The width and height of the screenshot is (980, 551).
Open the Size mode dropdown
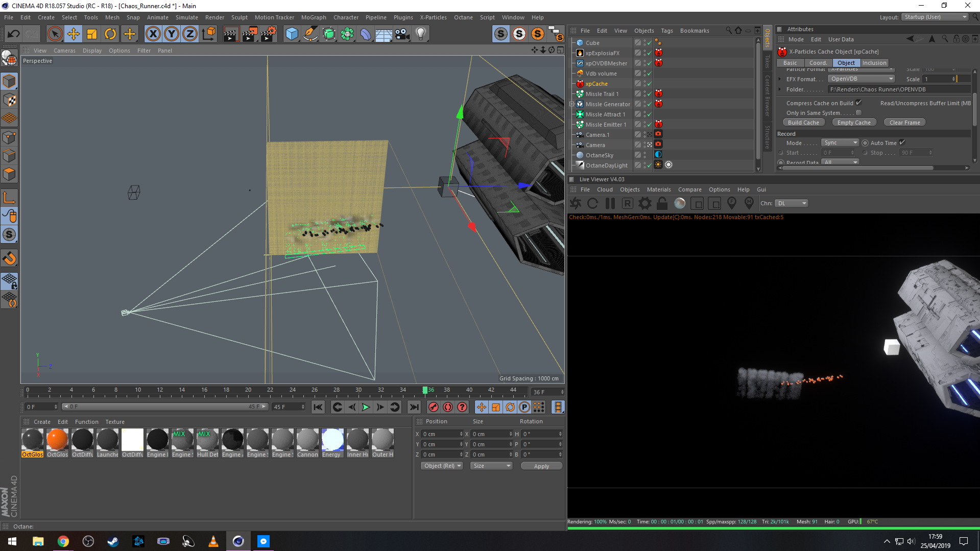point(491,466)
